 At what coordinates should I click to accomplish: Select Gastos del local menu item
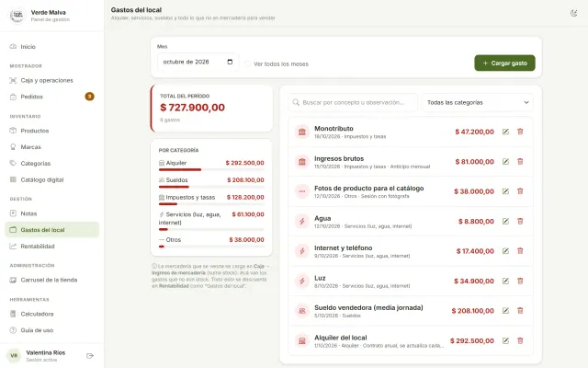point(51,230)
